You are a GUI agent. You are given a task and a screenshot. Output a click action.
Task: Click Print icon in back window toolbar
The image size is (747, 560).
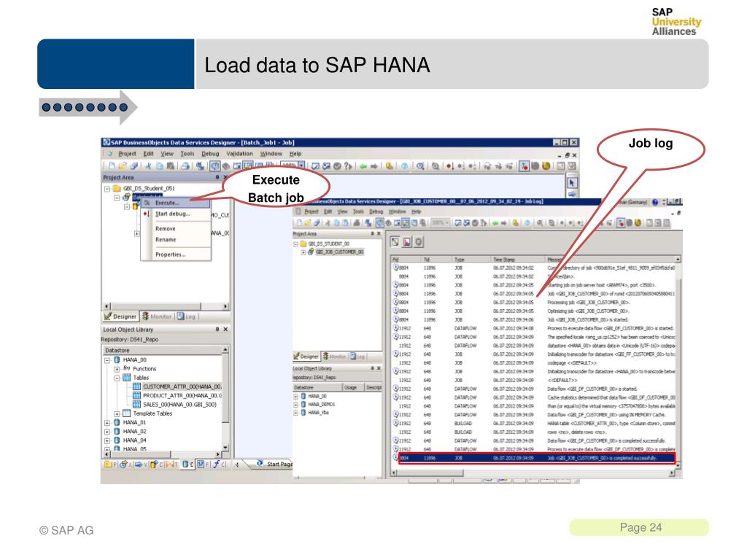[x=185, y=166]
